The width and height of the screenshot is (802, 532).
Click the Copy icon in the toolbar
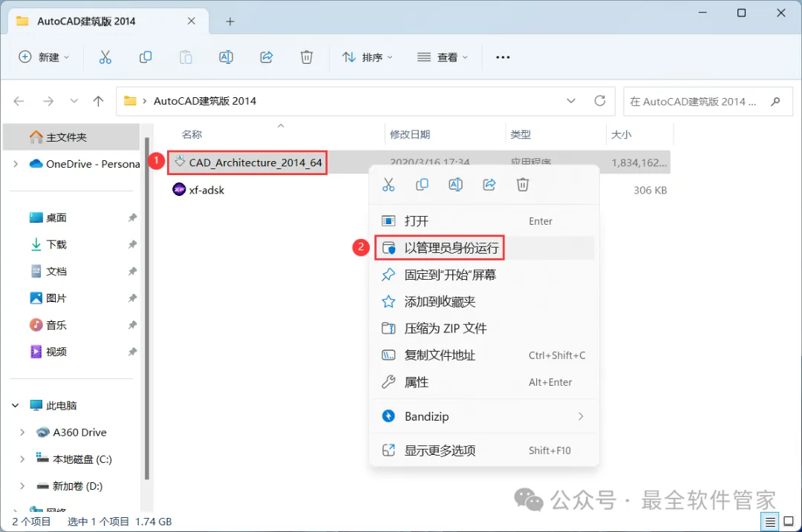click(x=146, y=57)
